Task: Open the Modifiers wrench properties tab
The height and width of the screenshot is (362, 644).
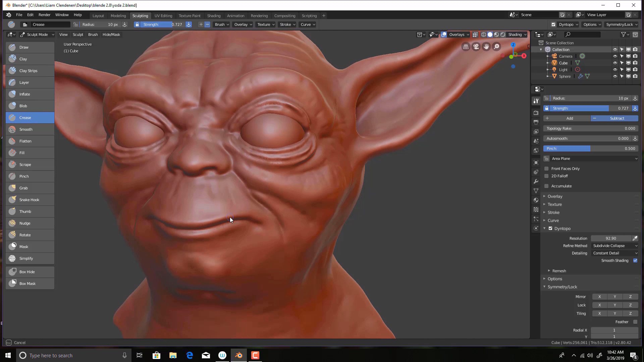Action: click(536, 181)
